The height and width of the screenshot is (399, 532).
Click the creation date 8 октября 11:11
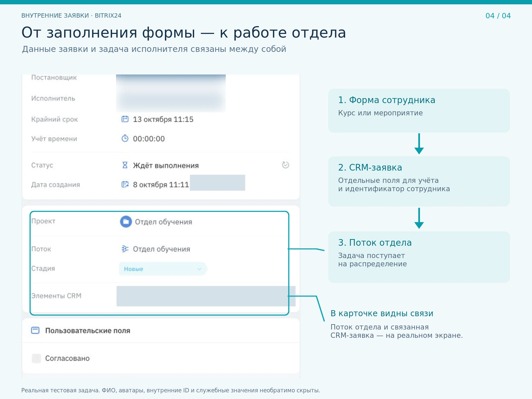[161, 185]
